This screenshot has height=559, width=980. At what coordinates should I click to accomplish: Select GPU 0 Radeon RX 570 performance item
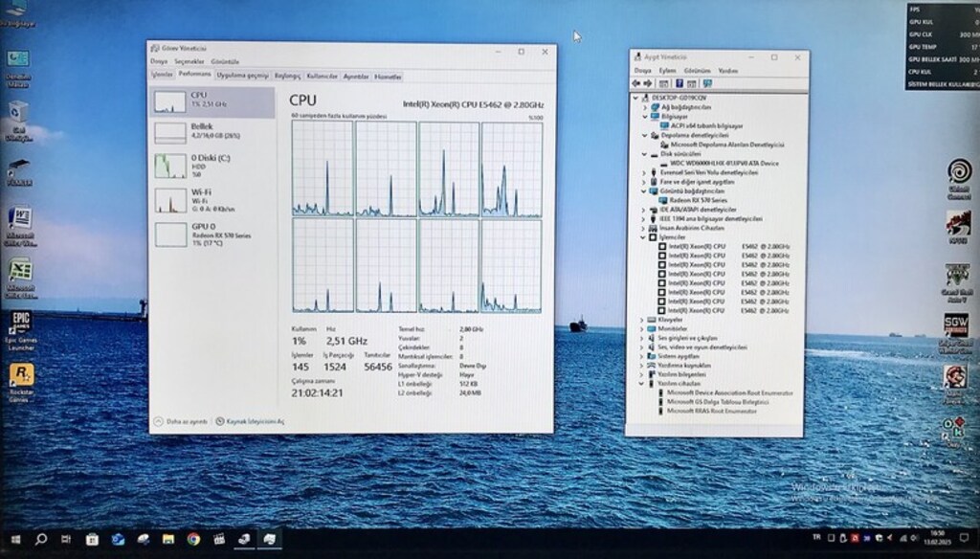pos(212,235)
